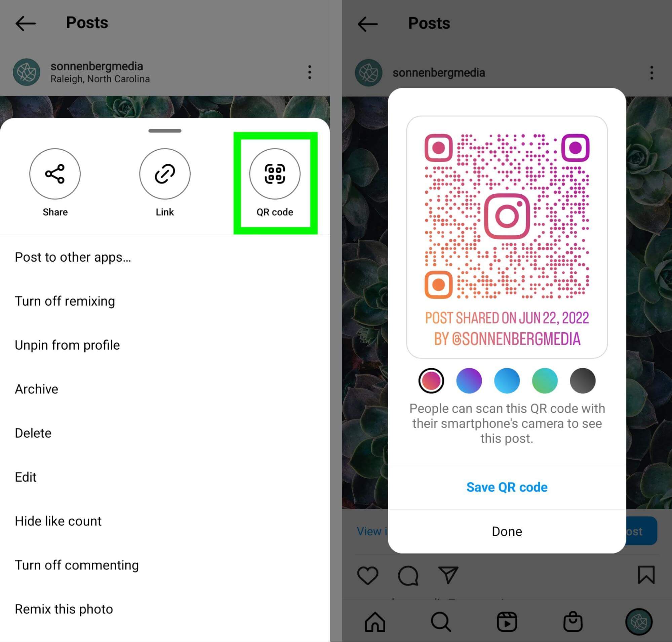Click the QR code icon
The height and width of the screenshot is (642, 672).
click(x=274, y=174)
